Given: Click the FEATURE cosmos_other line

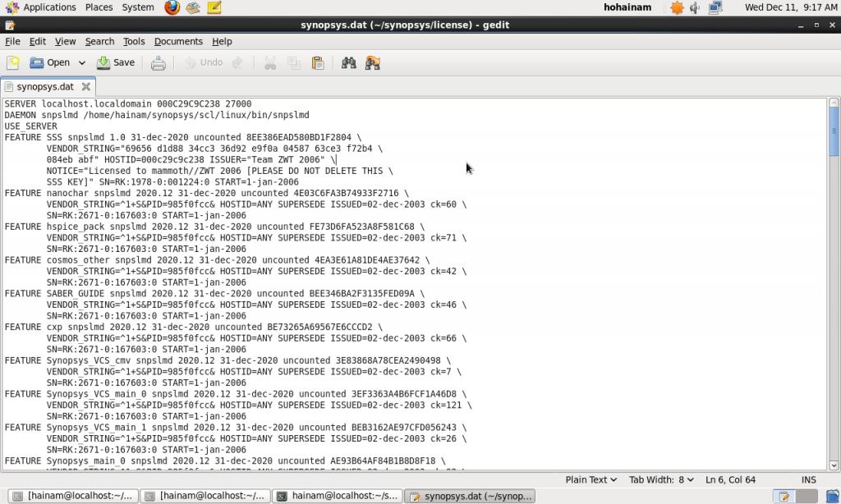Looking at the screenshot, I should pyautogui.click(x=217, y=260).
